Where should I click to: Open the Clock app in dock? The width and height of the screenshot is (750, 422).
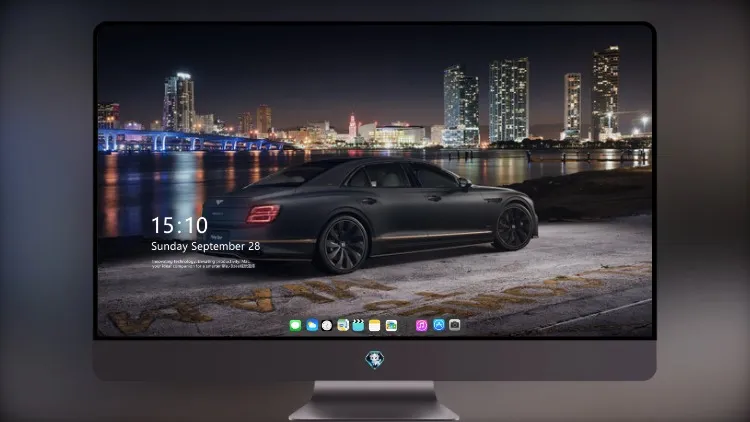(x=327, y=325)
